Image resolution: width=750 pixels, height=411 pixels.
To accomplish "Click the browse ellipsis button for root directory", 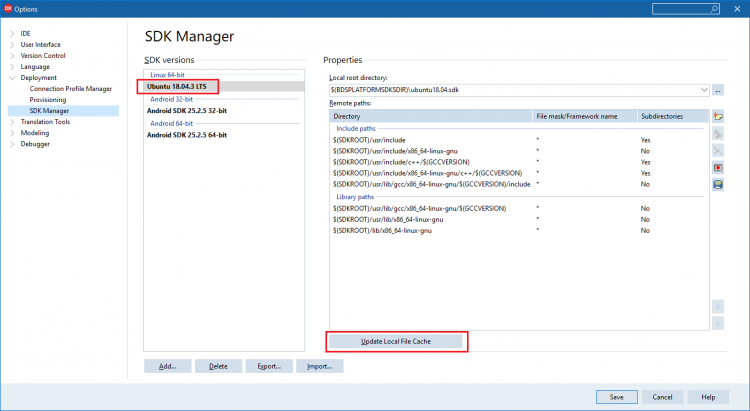I will tap(718, 90).
